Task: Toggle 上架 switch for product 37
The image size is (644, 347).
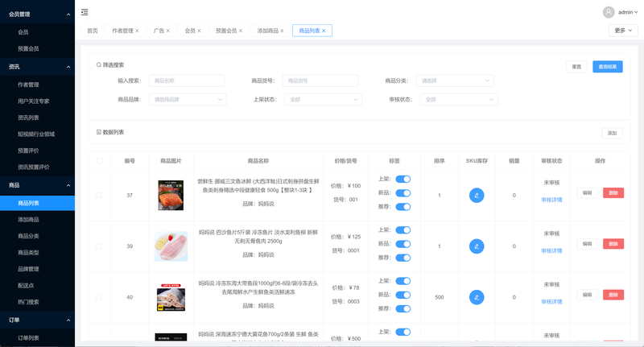Action: [x=403, y=179]
